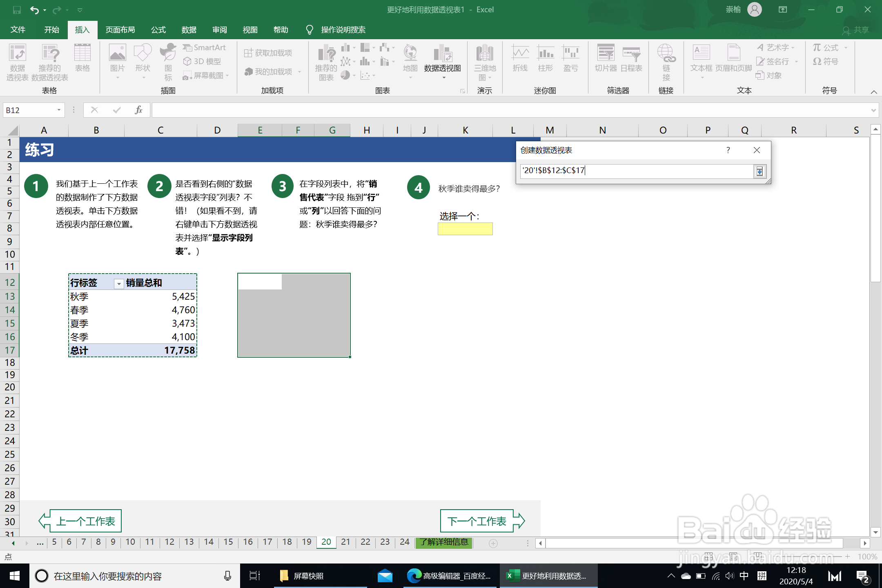This screenshot has width=882, height=588.
Task: Select sheet tab 21
Action: coord(345,542)
